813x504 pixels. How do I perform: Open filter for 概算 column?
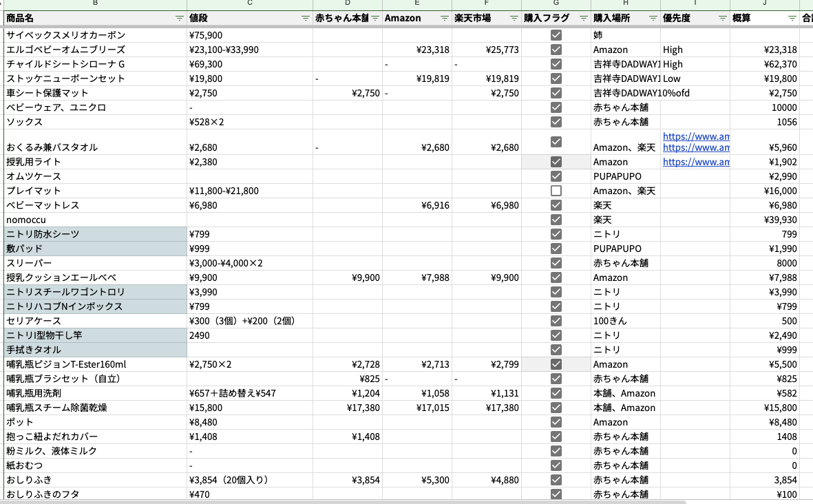pos(792,18)
